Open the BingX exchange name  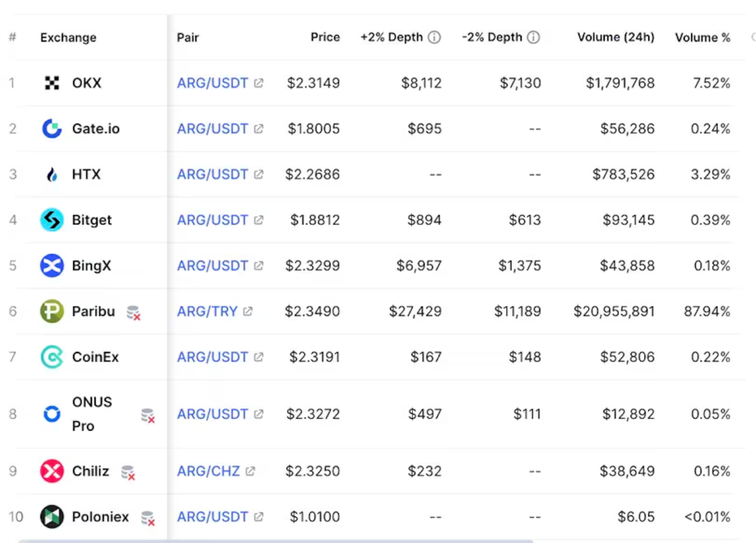point(92,265)
